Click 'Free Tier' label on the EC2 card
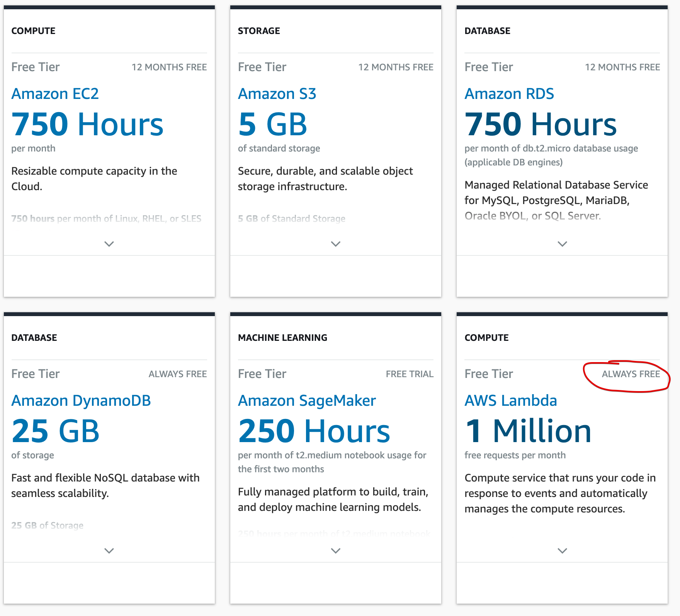680x616 pixels. [x=36, y=67]
